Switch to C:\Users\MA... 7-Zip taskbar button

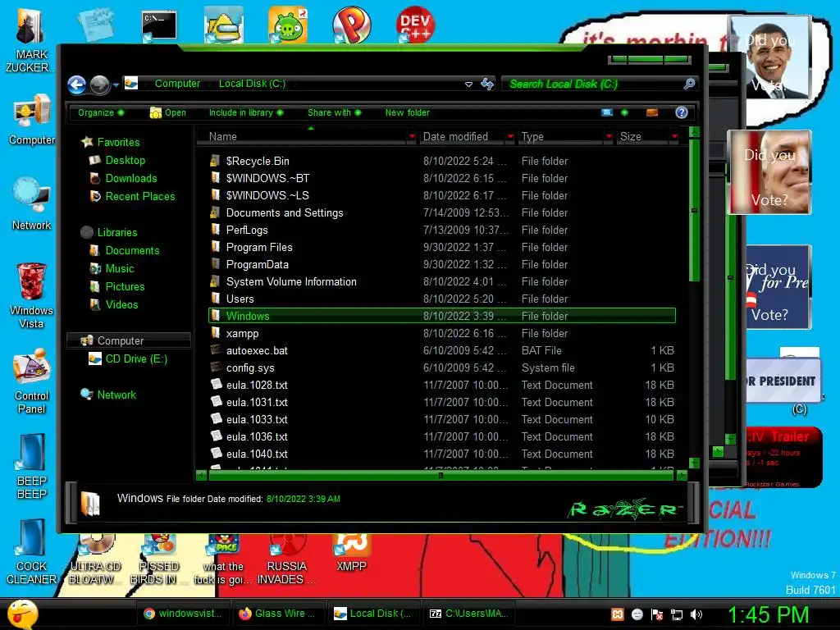[470, 614]
